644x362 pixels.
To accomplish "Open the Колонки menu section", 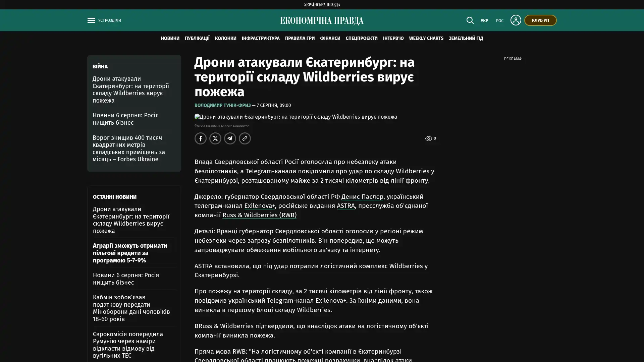I will click(226, 39).
